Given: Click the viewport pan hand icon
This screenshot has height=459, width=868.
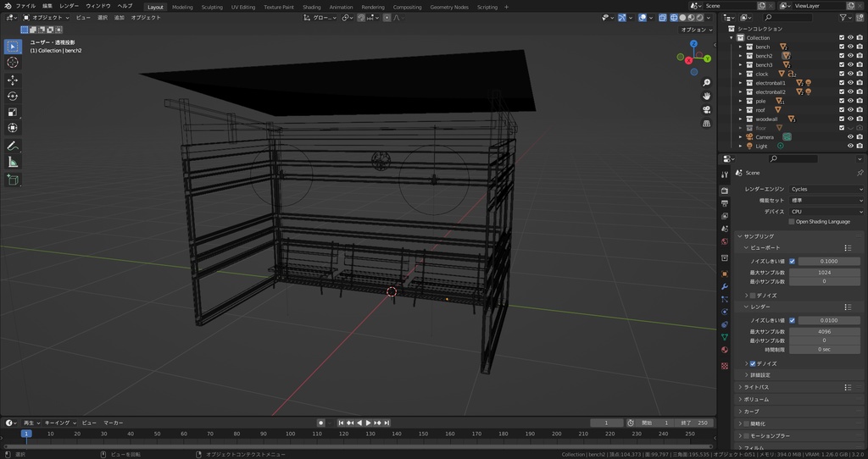Looking at the screenshot, I should tap(706, 97).
